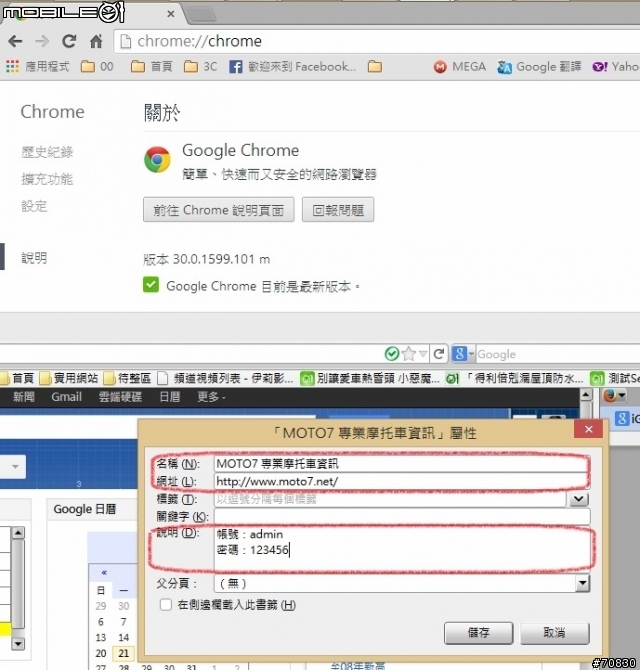Click the scroll-up arrow right of the Google bar

point(586,395)
